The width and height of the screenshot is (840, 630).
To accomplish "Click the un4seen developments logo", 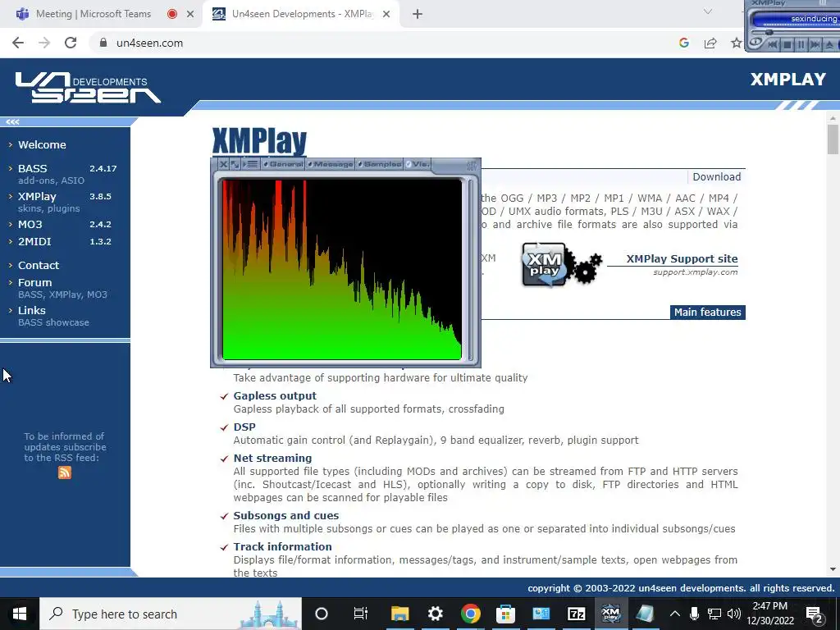I will [89, 87].
